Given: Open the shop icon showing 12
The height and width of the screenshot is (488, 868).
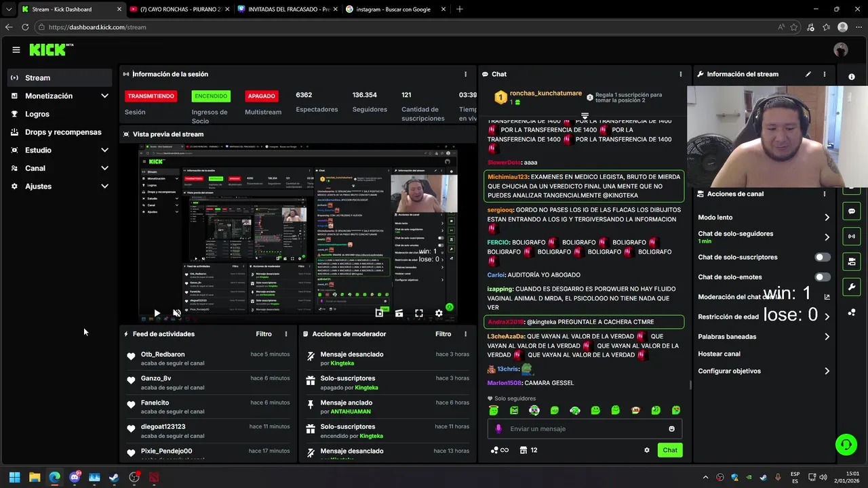Looking at the screenshot, I should tap(528, 450).
